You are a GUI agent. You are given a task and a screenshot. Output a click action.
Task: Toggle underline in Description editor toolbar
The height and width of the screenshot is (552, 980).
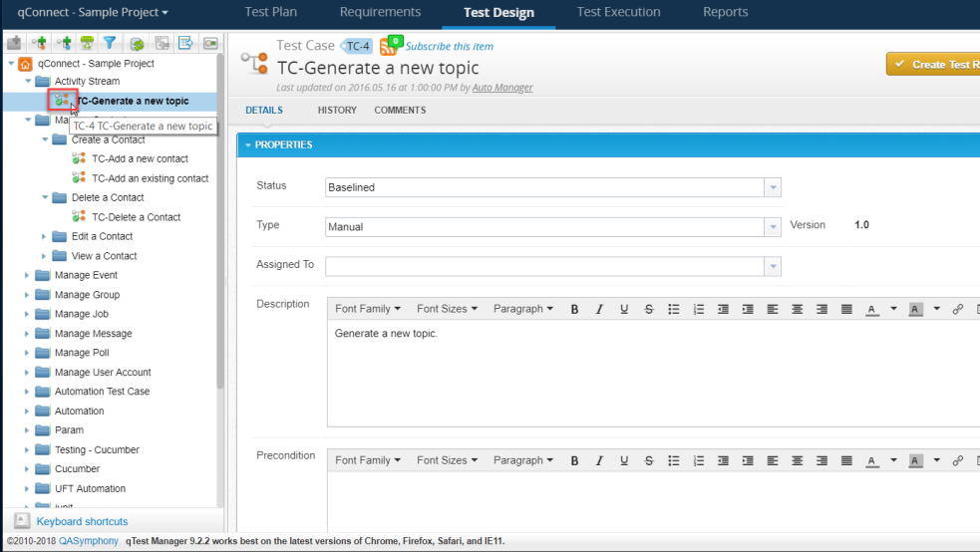pos(624,309)
